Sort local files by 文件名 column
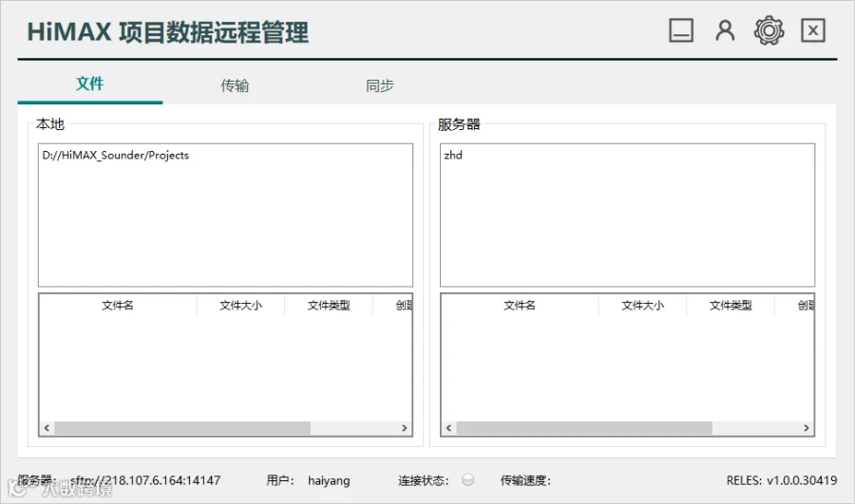 point(118,306)
